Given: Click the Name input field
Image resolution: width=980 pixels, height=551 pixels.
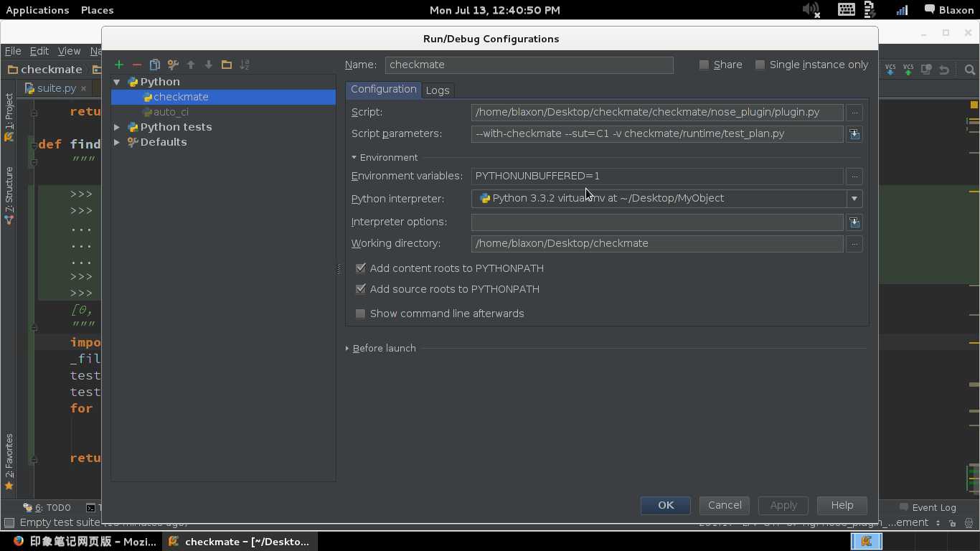Looking at the screenshot, I should (529, 65).
